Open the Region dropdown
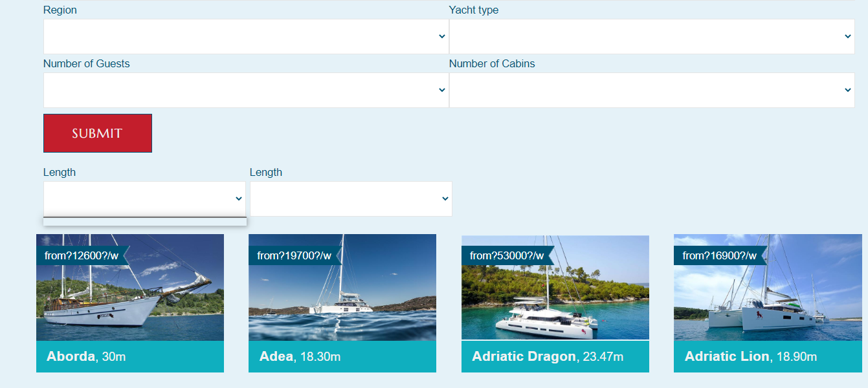The width and height of the screenshot is (868, 388). 246,36
